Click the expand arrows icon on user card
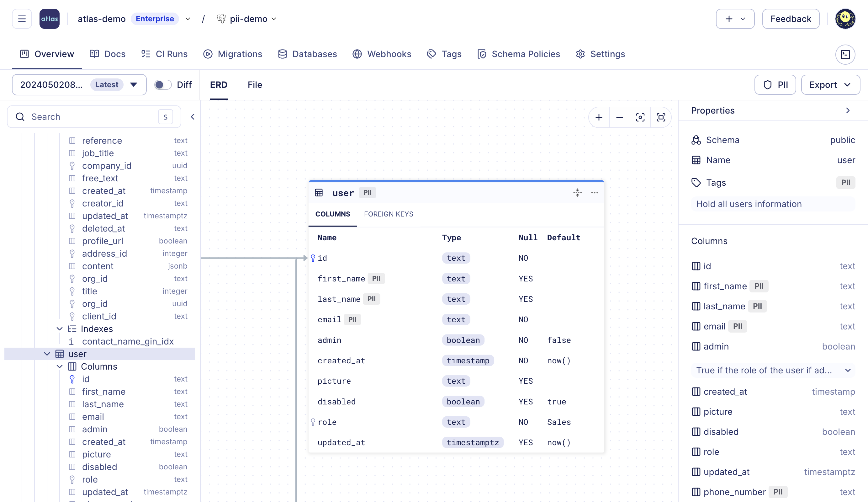 578,193
